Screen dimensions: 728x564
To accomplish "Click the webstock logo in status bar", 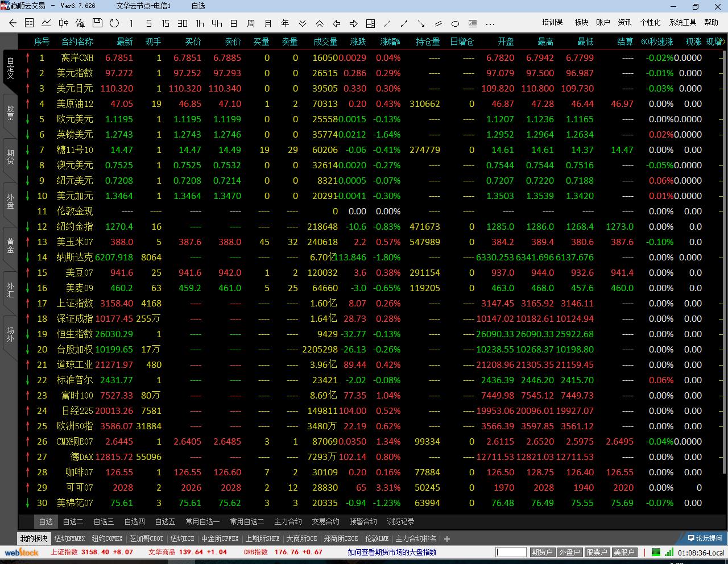I will [x=22, y=552].
